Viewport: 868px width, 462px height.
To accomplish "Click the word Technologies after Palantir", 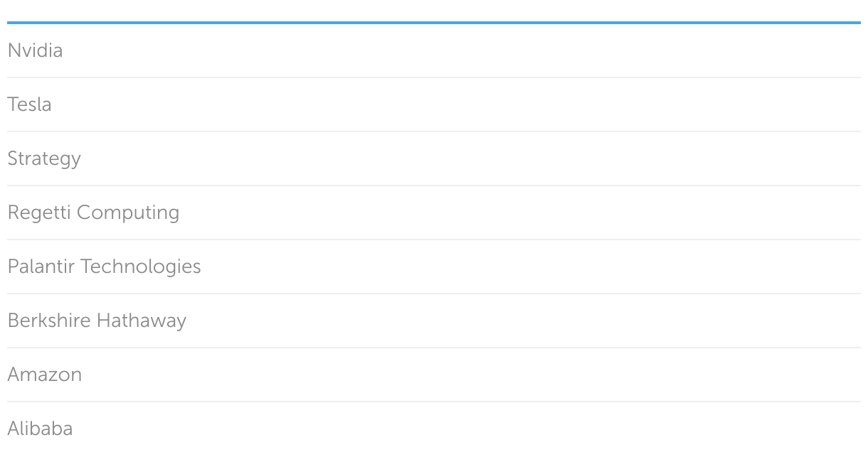I will (141, 267).
